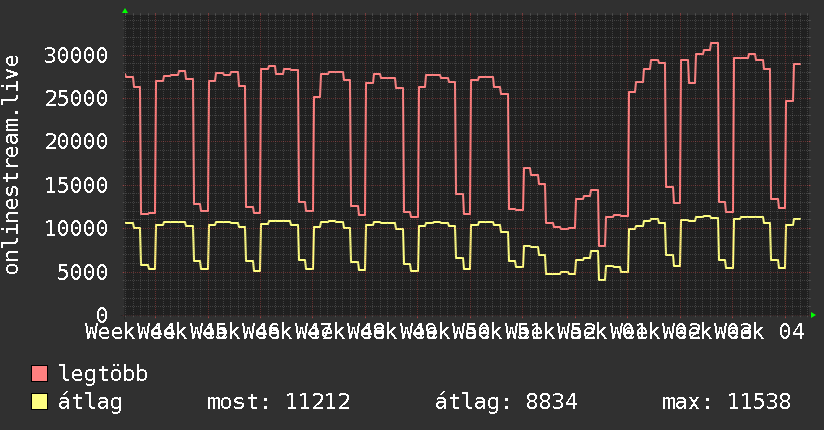The image size is (824, 430).
Task: Click the most: 11212 value
Action: click(x=279, y=402)
